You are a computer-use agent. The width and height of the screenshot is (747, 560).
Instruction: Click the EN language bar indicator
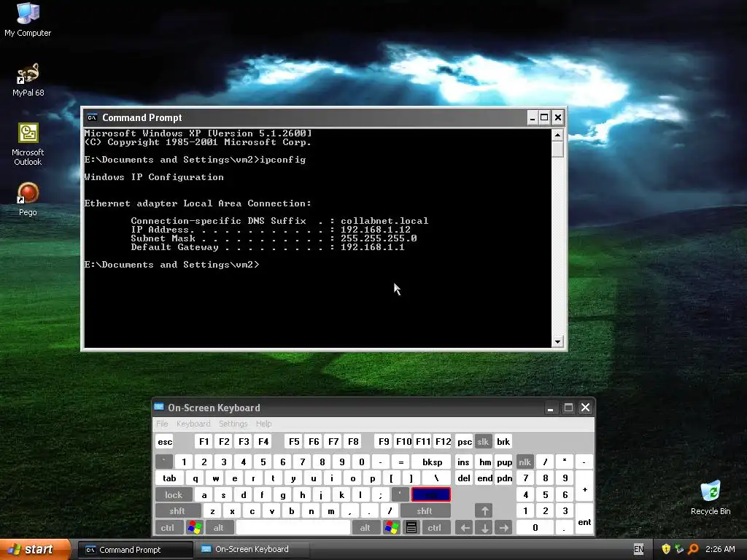pyautogui.click(x=639, y=549)
